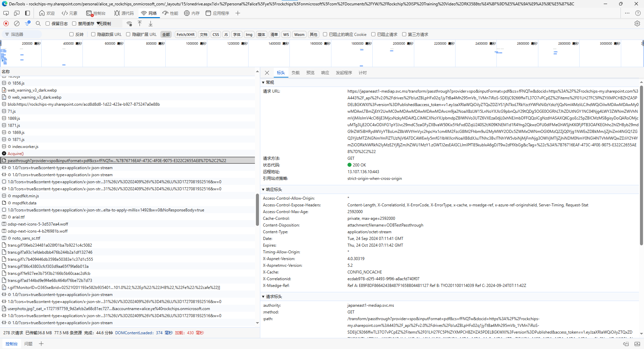Screen dimensions: 644x349
Task: Filter requests by 字体 font type
Action: point(237,35)
